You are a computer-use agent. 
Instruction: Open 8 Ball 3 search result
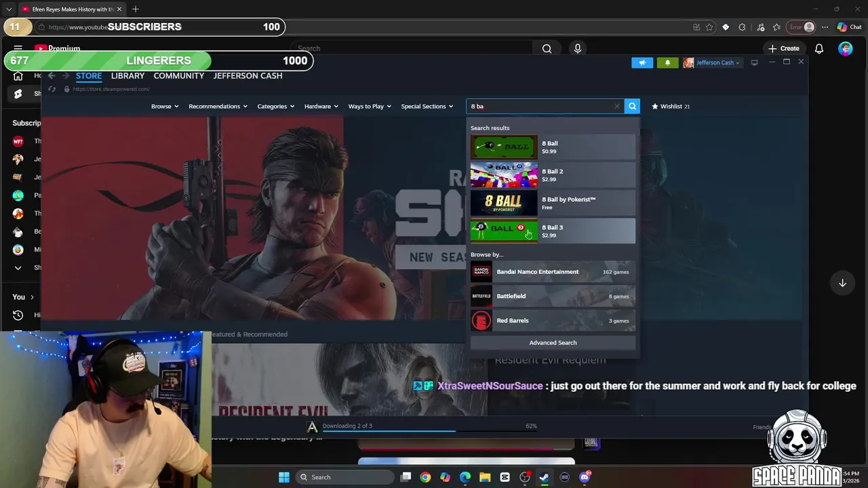(x=553, y=231)
